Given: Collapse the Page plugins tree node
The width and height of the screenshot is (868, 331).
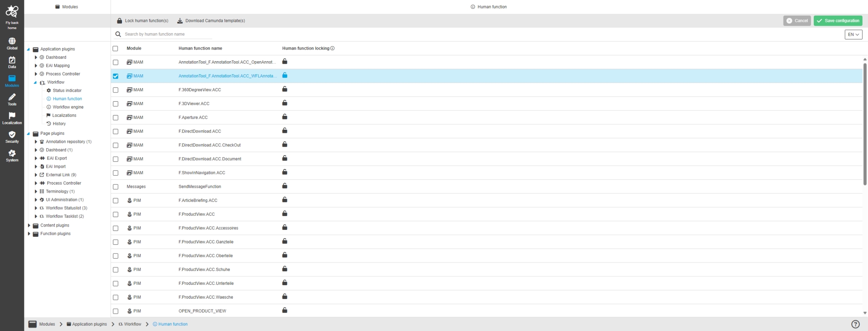Looking at the screenshot, I should point(28,134).
